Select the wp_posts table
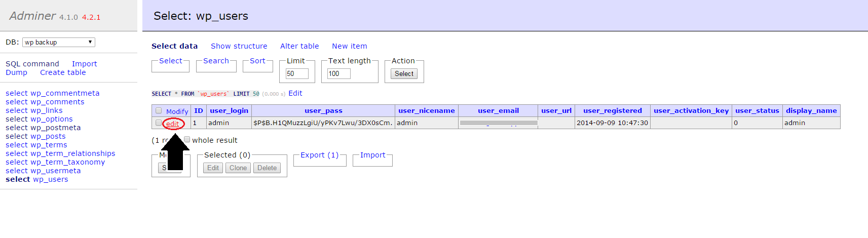The width and height of the screenshot is (868, 238). 48,136
